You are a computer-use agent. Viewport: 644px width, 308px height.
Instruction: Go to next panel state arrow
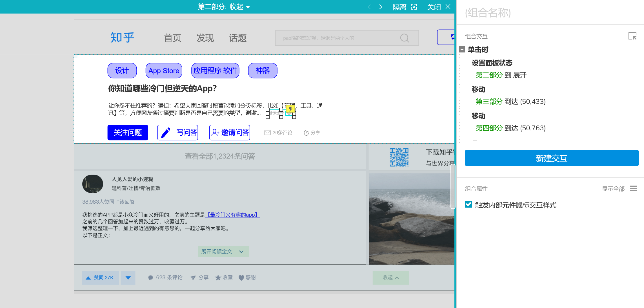tap(381, 7)
